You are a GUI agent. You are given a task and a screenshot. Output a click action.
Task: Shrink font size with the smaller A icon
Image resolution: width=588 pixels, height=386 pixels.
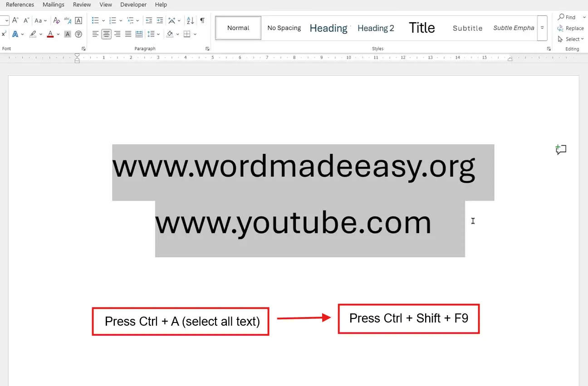[26, 20]
